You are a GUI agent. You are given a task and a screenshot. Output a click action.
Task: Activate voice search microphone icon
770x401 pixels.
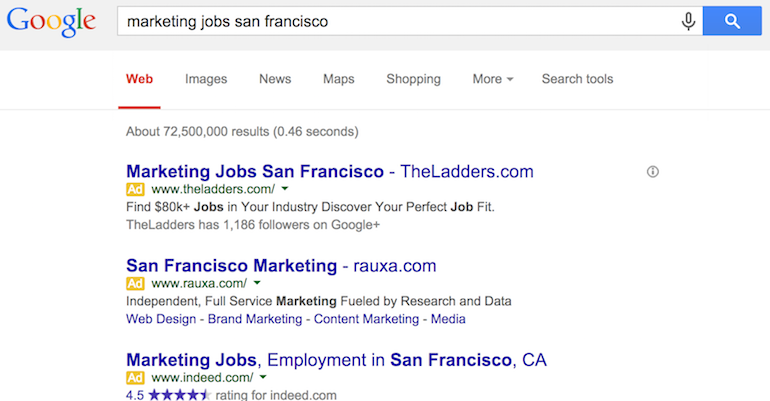688,21
